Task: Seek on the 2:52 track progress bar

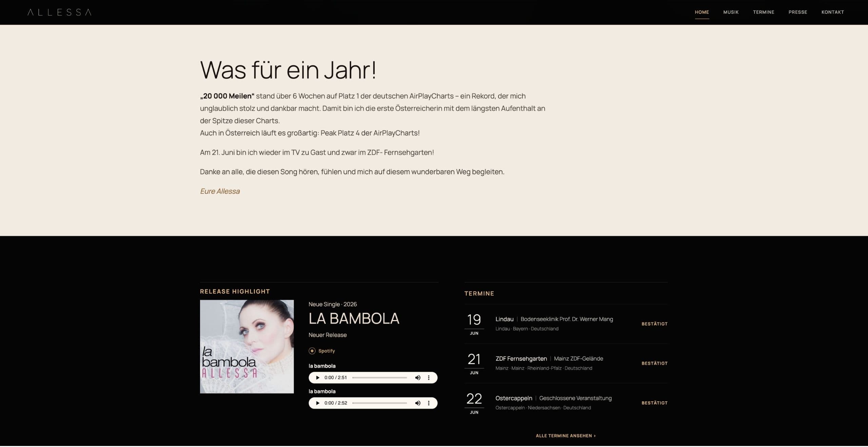Action: tap(380, 403)
